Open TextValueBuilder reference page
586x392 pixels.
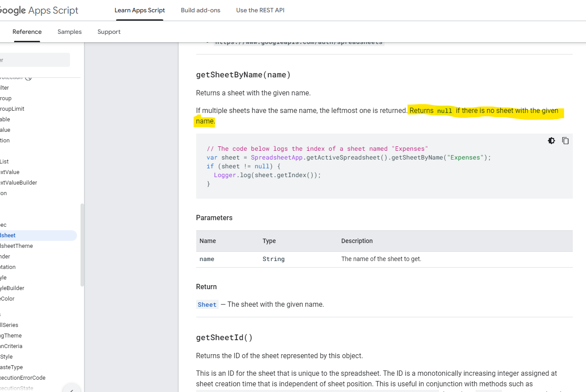tap(18, 182)
